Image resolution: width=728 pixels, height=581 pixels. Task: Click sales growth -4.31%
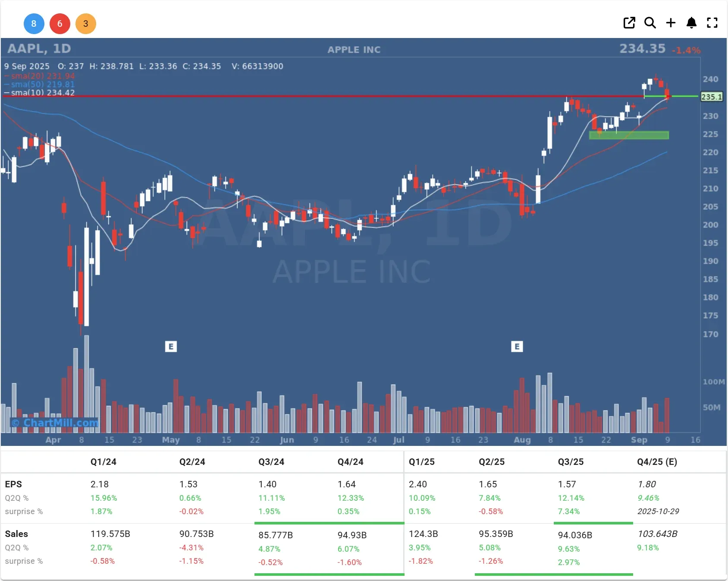pos(191,548)
